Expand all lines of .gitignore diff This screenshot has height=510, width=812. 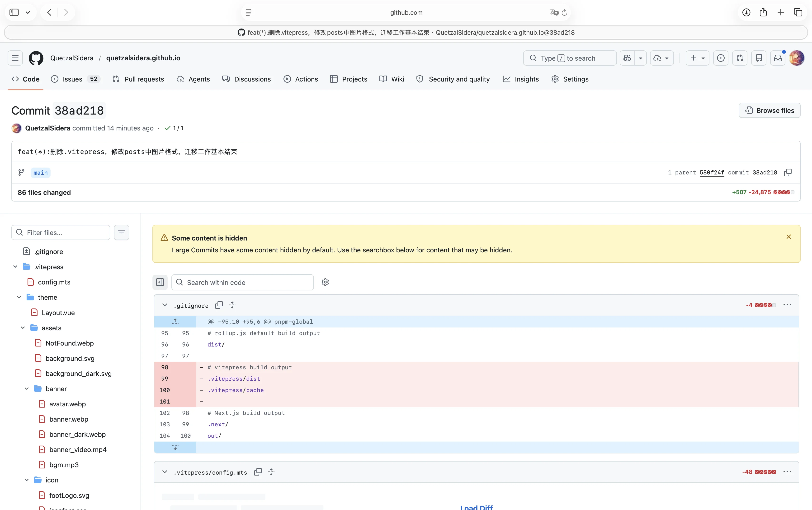tap(232, 305)
